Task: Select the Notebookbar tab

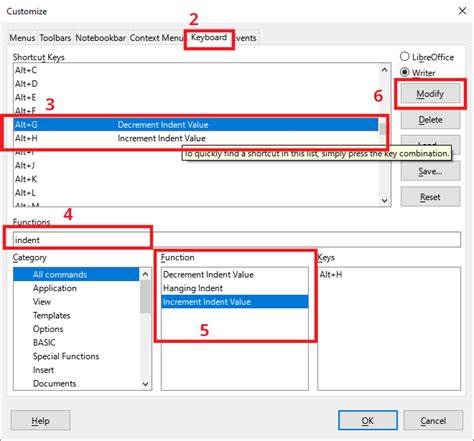Action: [100, 38]
